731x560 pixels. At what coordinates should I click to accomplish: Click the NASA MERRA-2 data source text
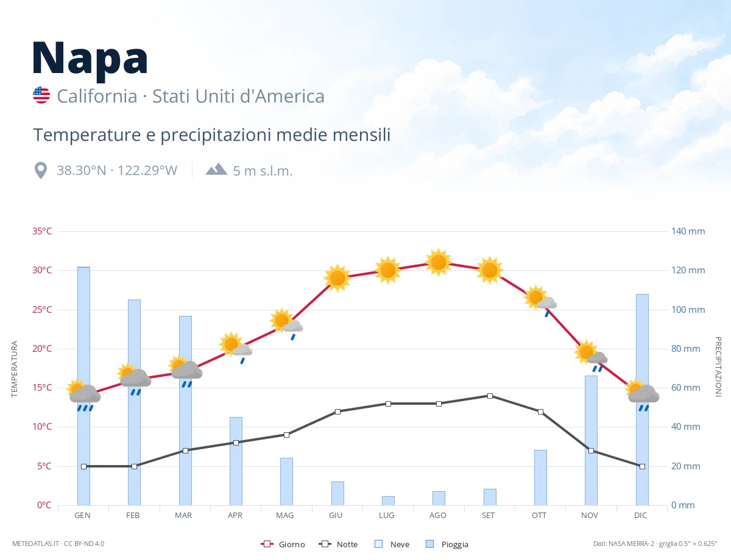tap(655, 544)
